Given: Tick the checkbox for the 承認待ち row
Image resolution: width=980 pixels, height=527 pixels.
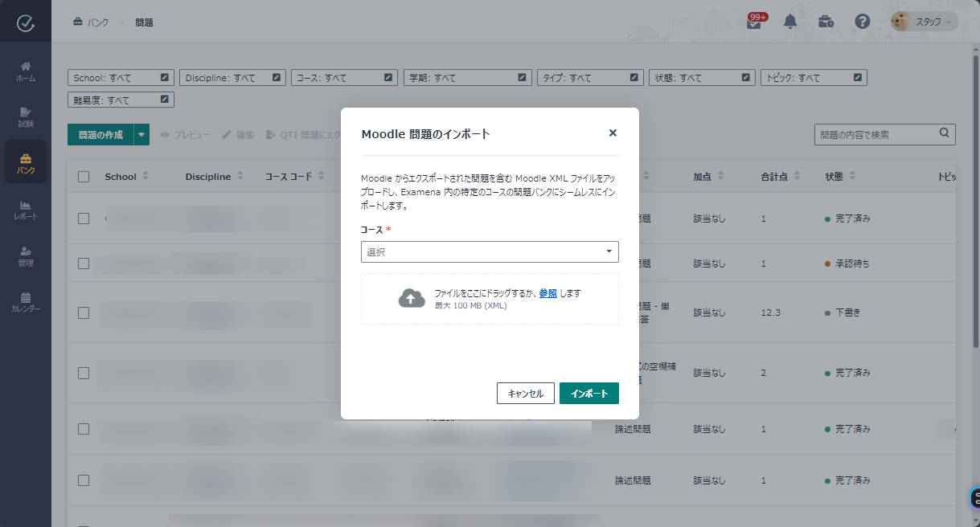Looking at the screenshot, I should point(84,263).
